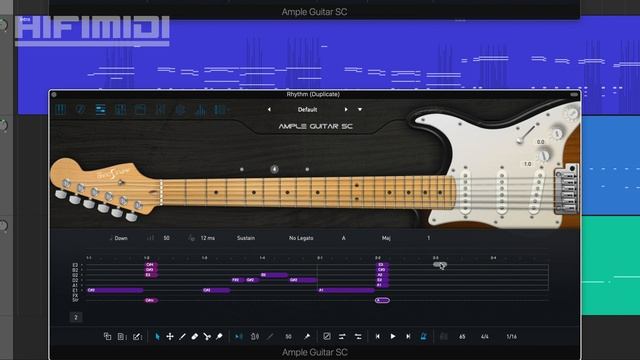This screenshot has height=360, width=640.
Task: Open the preset list dropdown triangle
Action: click(360, 109)
